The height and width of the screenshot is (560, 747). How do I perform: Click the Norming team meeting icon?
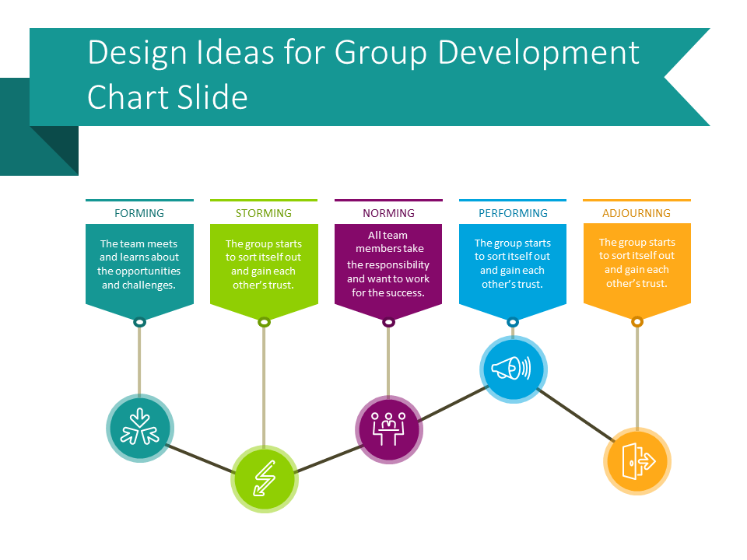click(x=389, y=429)
